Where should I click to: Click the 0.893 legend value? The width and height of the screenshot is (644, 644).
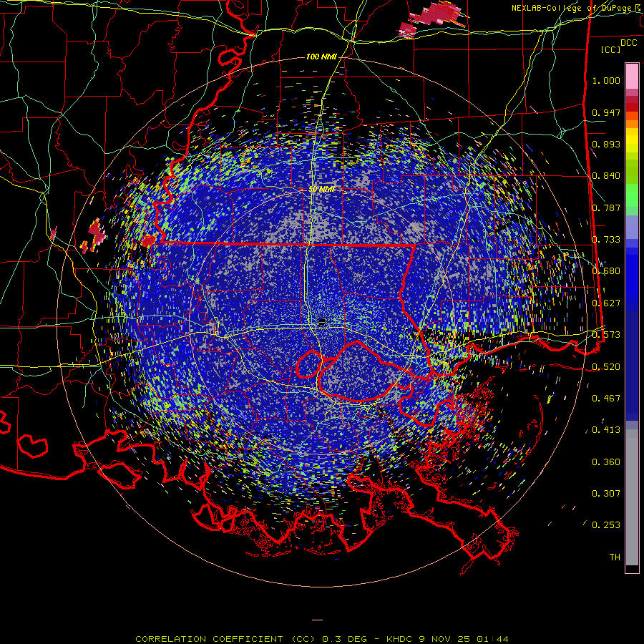tap(606, 144)
